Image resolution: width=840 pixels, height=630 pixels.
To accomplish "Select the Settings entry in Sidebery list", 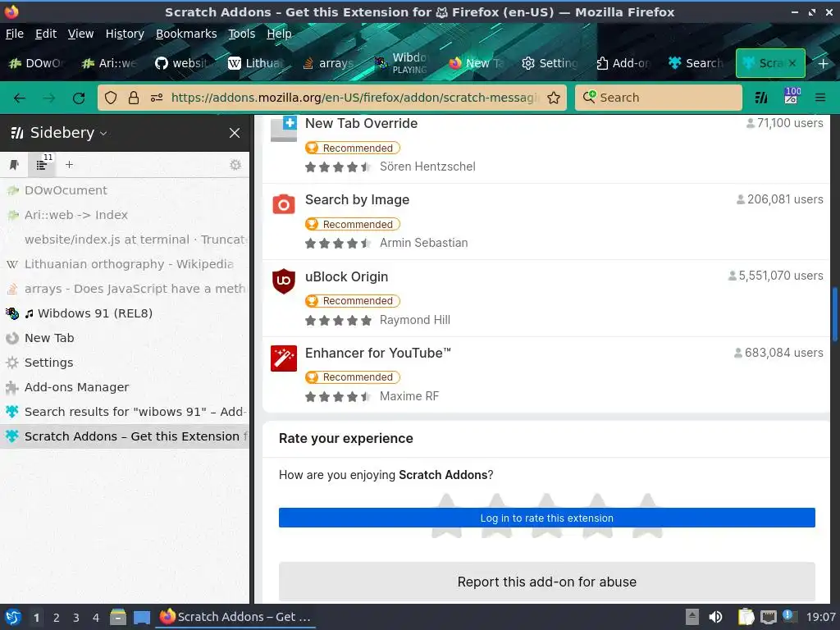I will tap(125, 363).
